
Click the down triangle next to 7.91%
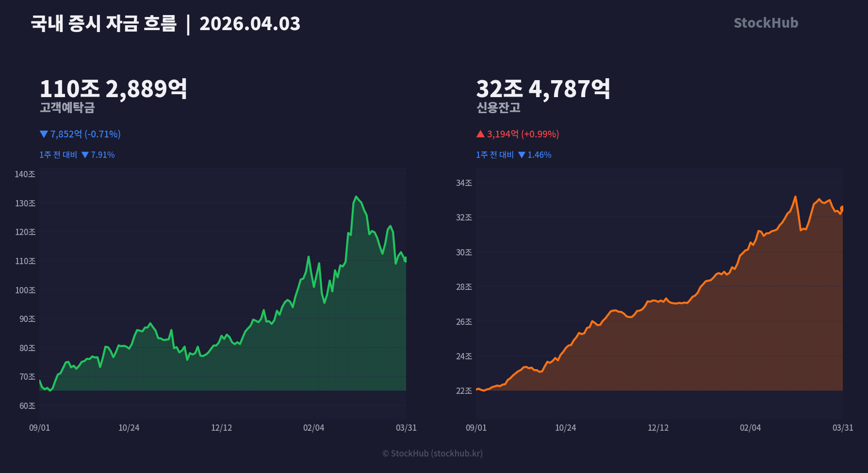85,155
